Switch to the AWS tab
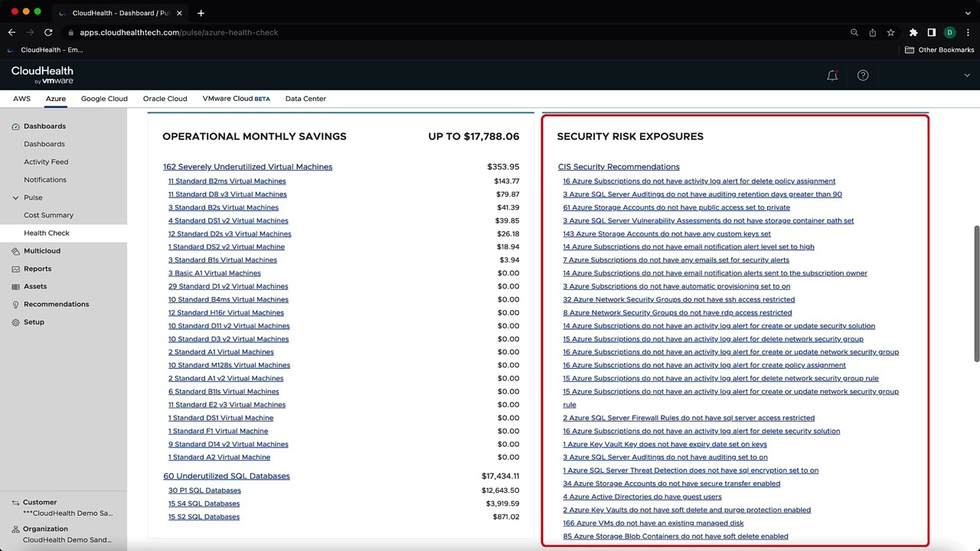 point(21,99)
